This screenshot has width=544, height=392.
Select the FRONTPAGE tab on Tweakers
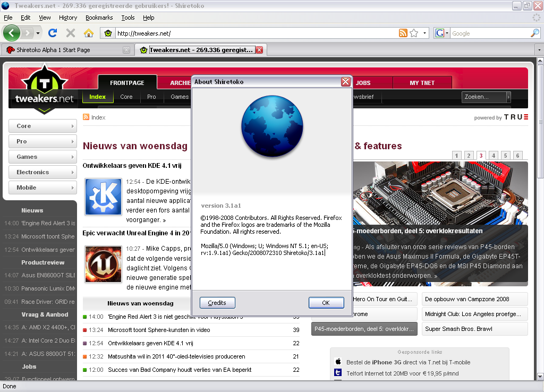127,83
